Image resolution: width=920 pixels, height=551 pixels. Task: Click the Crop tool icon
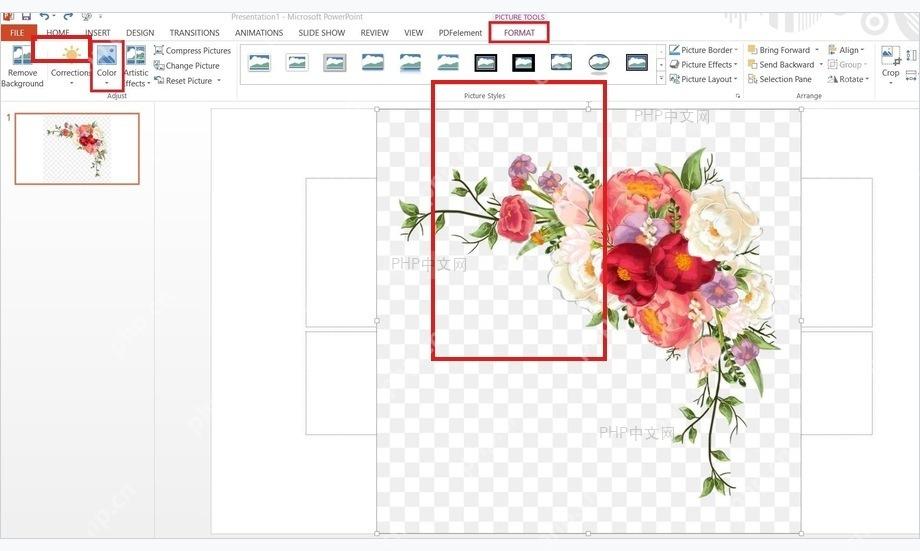(891, 56)
